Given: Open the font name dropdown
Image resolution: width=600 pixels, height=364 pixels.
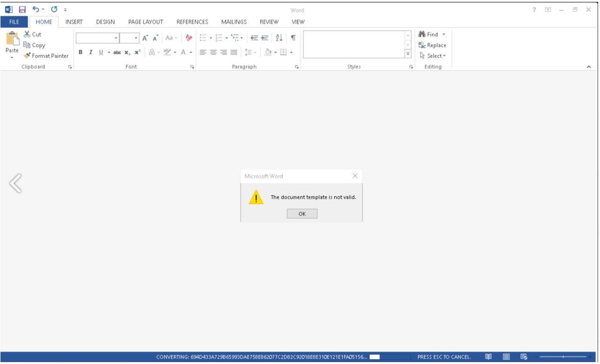Looking at the screenshot, I should [116, 37].
